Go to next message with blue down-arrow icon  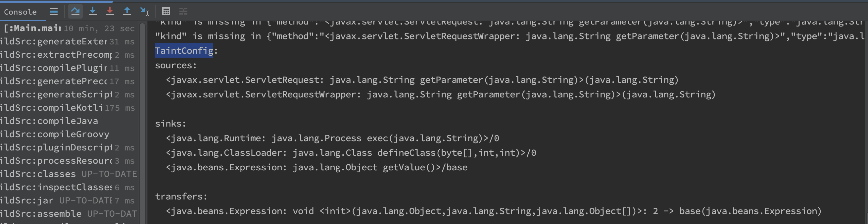click(93, 11)
